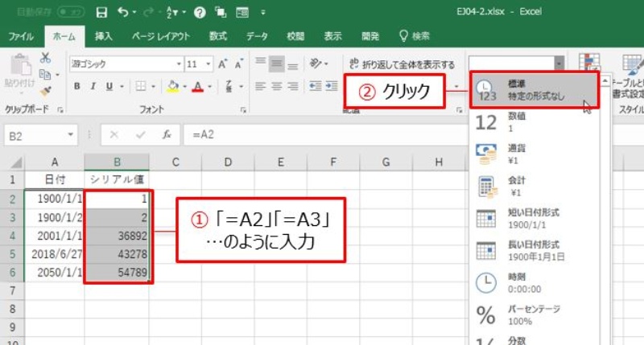Screen dimensions: 644x345
Task: Click the Undo arrow icon
Action: point(122,12)
